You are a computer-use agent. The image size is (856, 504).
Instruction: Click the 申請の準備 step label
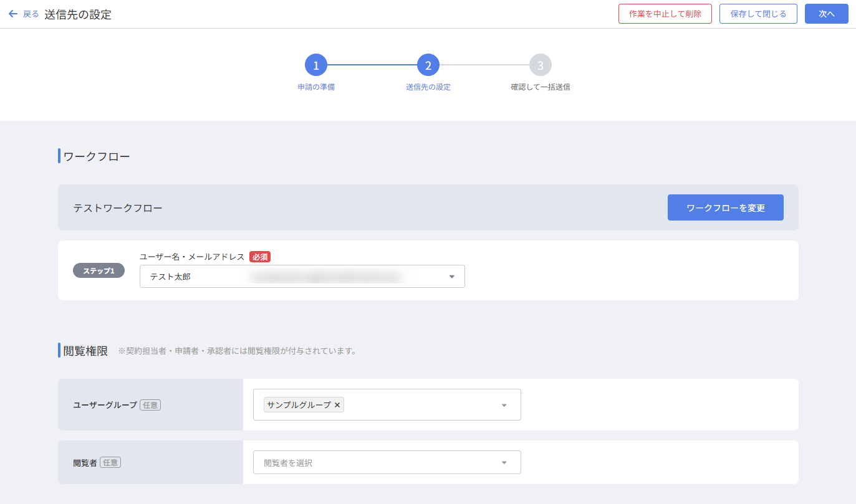tap(316, 87)
